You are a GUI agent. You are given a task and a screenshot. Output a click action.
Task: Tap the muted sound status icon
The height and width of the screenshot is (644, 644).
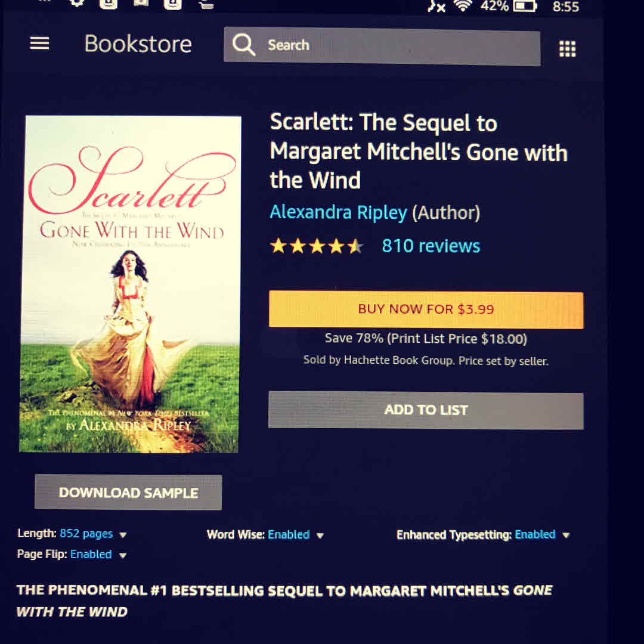[436, 6]
